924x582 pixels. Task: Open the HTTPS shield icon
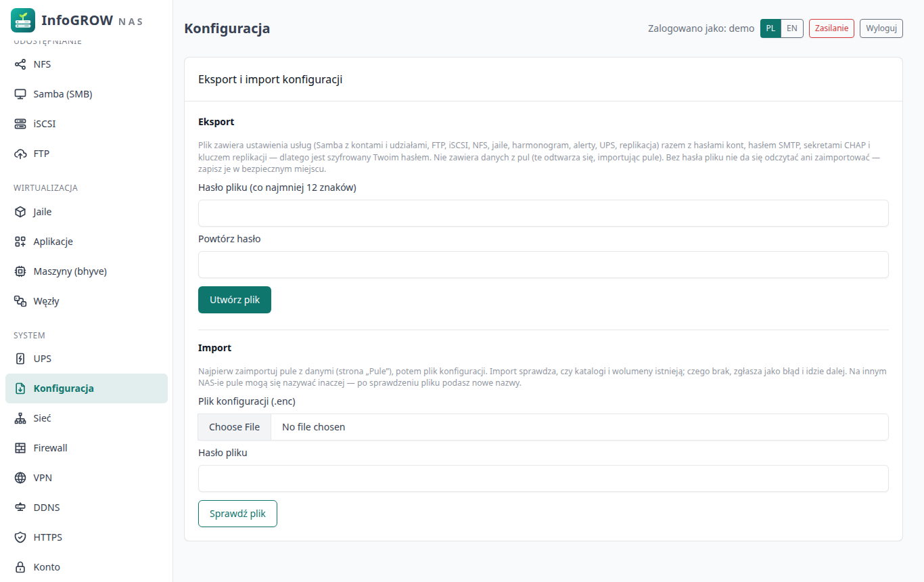(20, 537)
